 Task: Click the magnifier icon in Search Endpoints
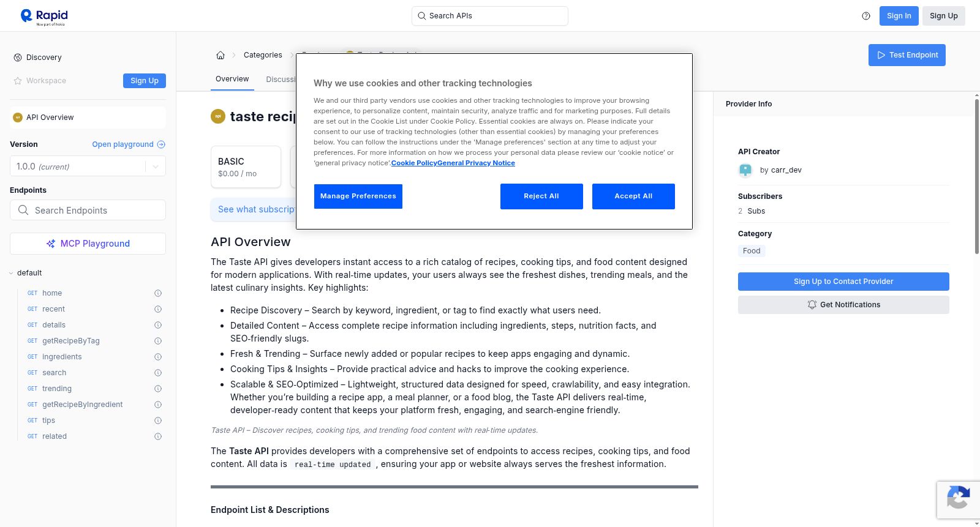tap(23, 210)
